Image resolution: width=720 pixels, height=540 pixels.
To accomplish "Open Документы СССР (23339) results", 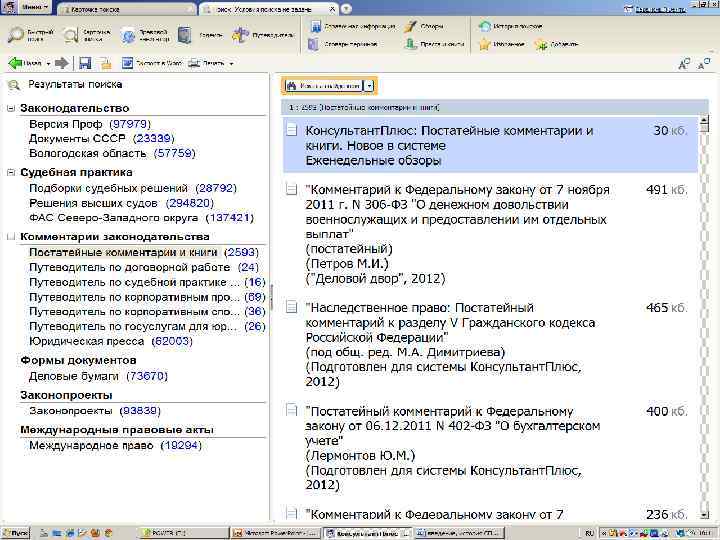I will point(101,138).
